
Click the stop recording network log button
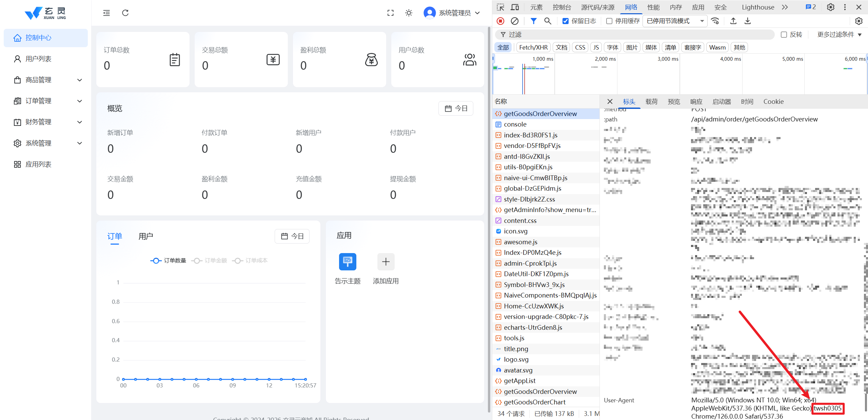(500, 21)
